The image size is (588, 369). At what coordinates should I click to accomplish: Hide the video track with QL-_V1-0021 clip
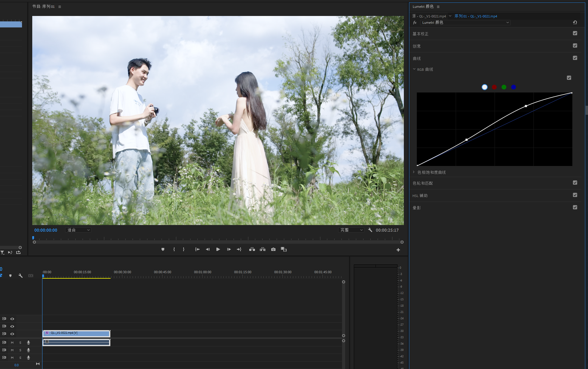tap(12, 334)
